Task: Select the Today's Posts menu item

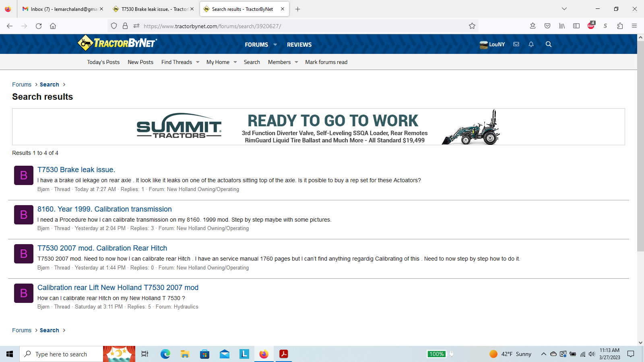Action: pos(103,62)
